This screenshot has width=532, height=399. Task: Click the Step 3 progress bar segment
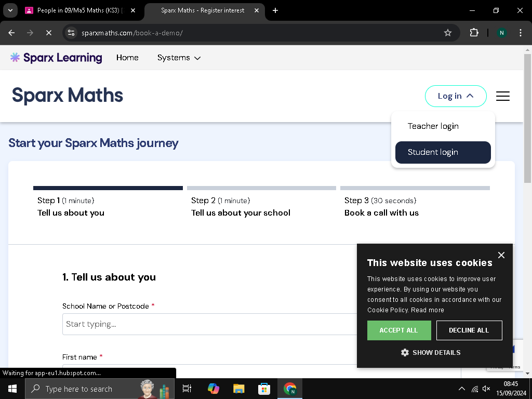click(x=415, y=188)
